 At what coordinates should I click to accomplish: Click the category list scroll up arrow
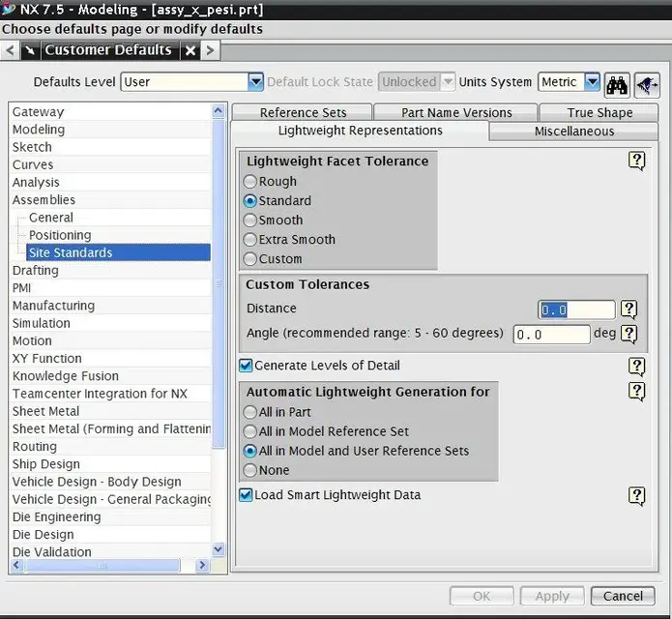[x=219, y=111]
